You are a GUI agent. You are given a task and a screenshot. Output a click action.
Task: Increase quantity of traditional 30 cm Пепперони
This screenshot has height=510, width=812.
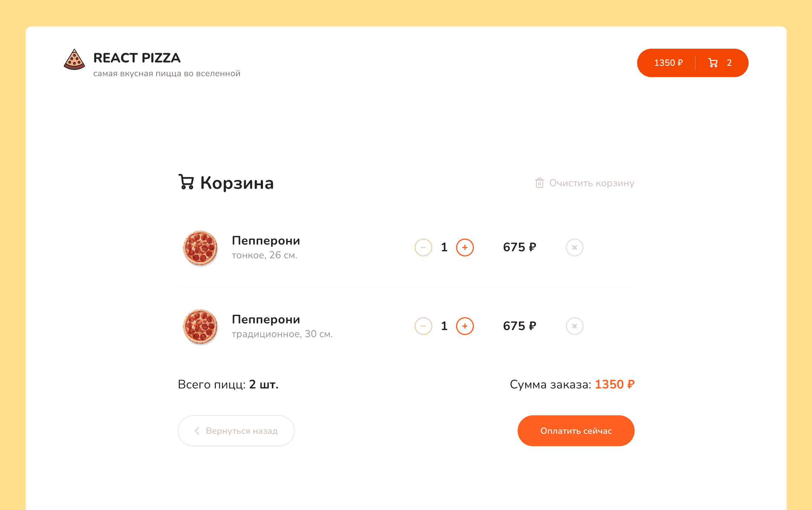click(x=465, y=326)
